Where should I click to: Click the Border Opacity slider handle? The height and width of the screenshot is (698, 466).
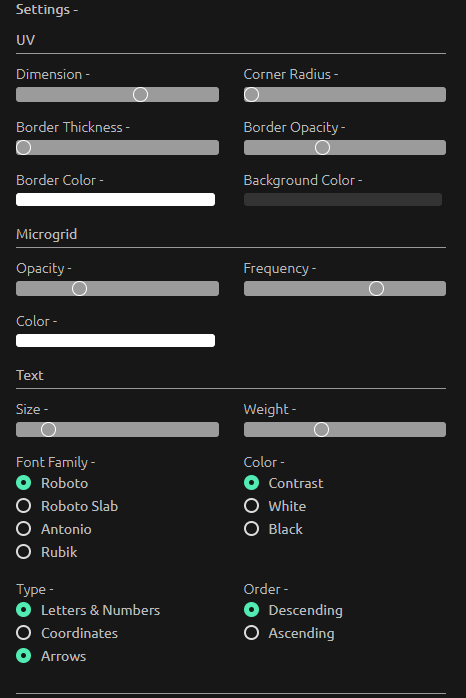pos(322,147)
